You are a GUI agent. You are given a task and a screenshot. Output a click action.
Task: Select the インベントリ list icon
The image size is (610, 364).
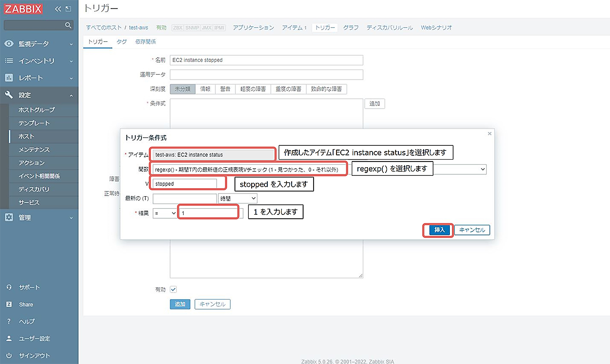click(x=10, y=61)
